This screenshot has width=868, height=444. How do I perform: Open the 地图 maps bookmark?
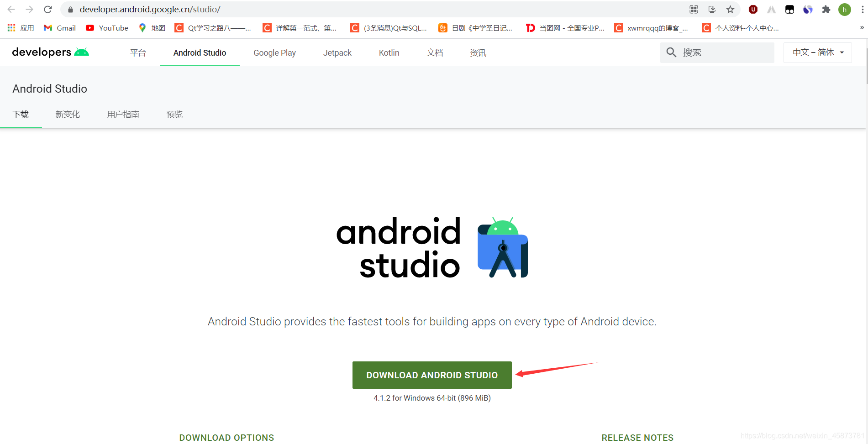pyautogui.click(x=152, y=28)
